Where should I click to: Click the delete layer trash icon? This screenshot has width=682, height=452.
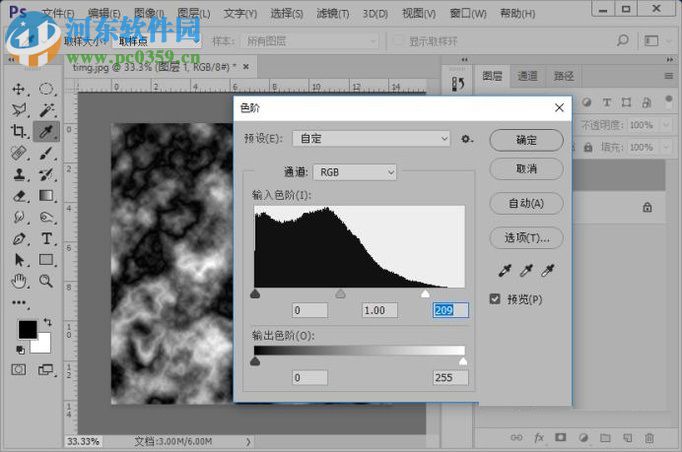649,438
